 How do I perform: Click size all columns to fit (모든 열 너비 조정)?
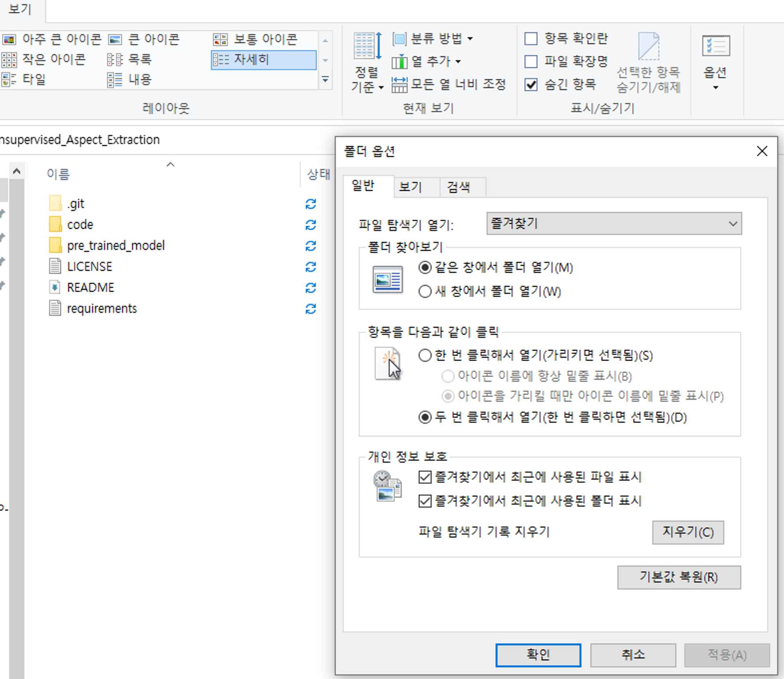tap(448, 84)
